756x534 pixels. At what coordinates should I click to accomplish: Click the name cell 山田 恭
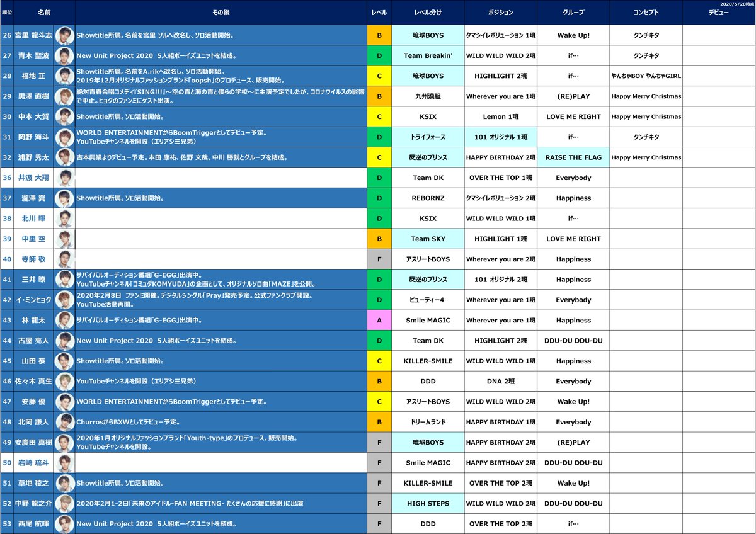pos(33,361)
